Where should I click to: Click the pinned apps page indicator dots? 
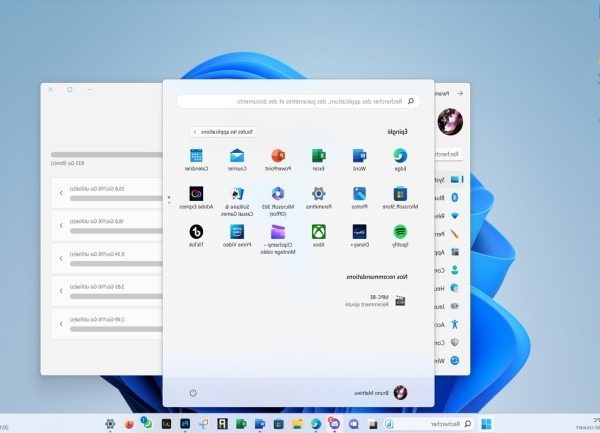pos(169,200)
